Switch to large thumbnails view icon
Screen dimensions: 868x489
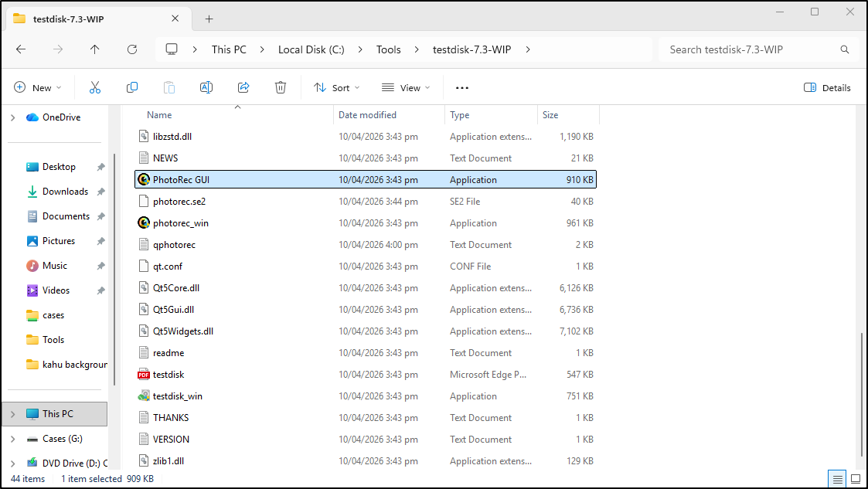pyautogui.click(x=856, y=479)
